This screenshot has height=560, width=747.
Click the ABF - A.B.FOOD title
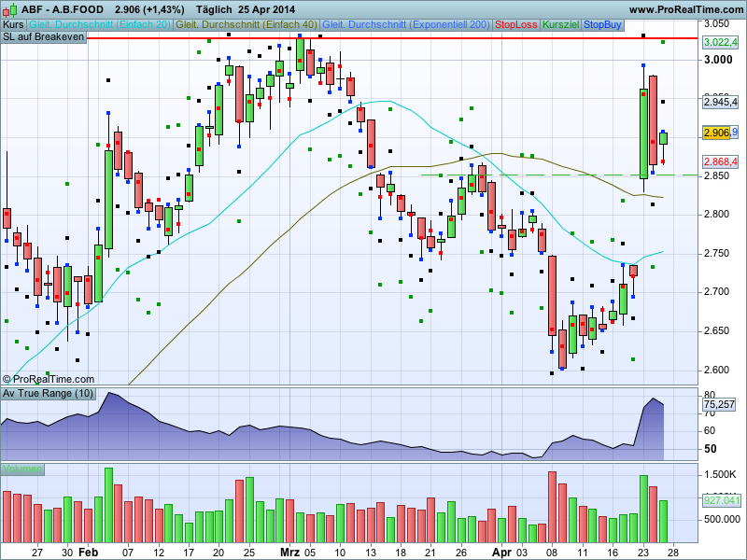tap(63, 9)
